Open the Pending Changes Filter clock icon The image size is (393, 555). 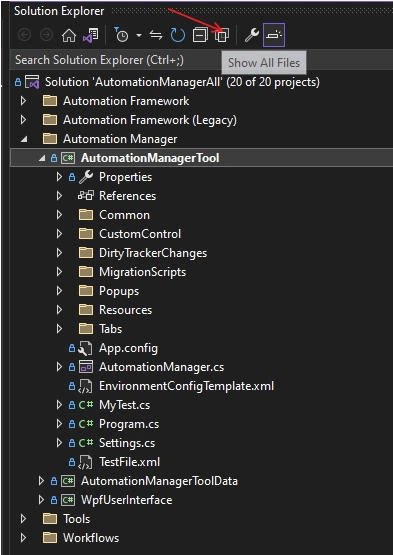(x=121, y=35)
